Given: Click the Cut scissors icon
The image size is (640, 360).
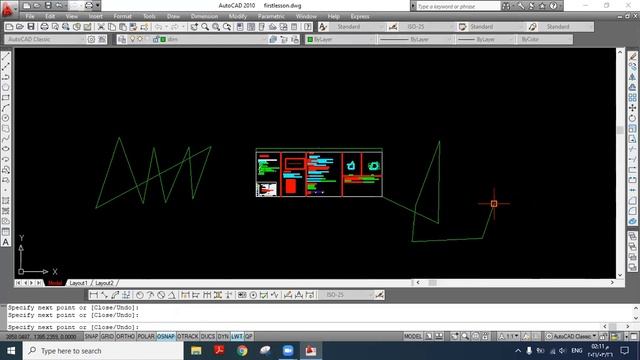Looking at the screenshot, I should click(101, 27).
